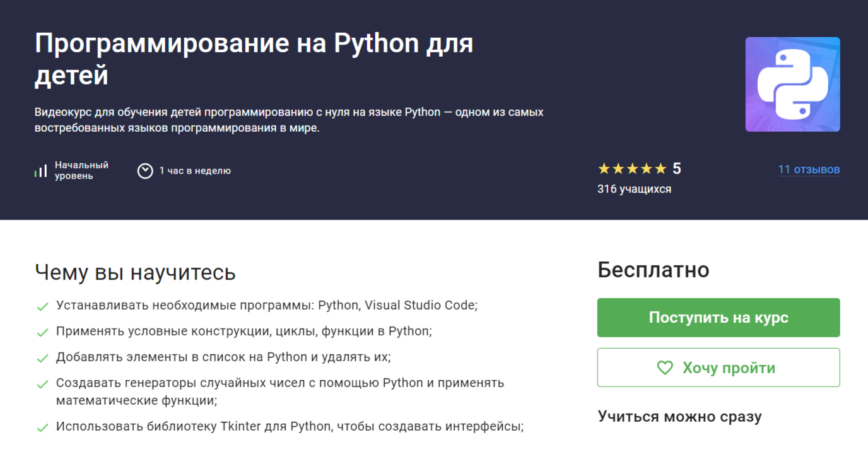Click the rating score 5
868x471 pixels.
[677, 169]
